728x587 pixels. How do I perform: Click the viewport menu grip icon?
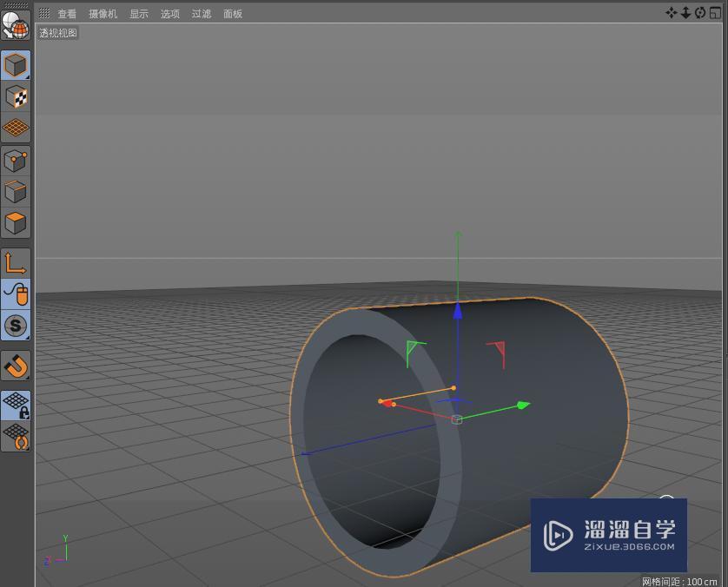click(x=44, y=13)
